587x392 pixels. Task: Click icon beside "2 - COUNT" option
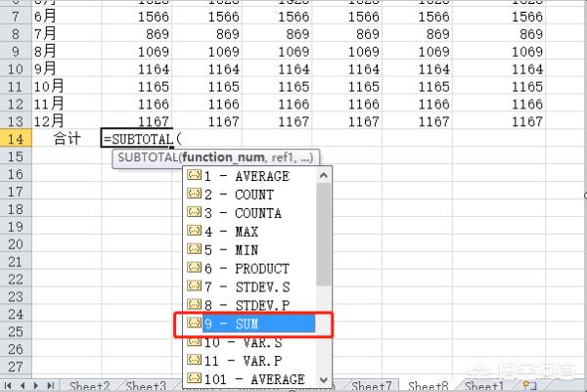pyautogui.click(x=194, y=195)
